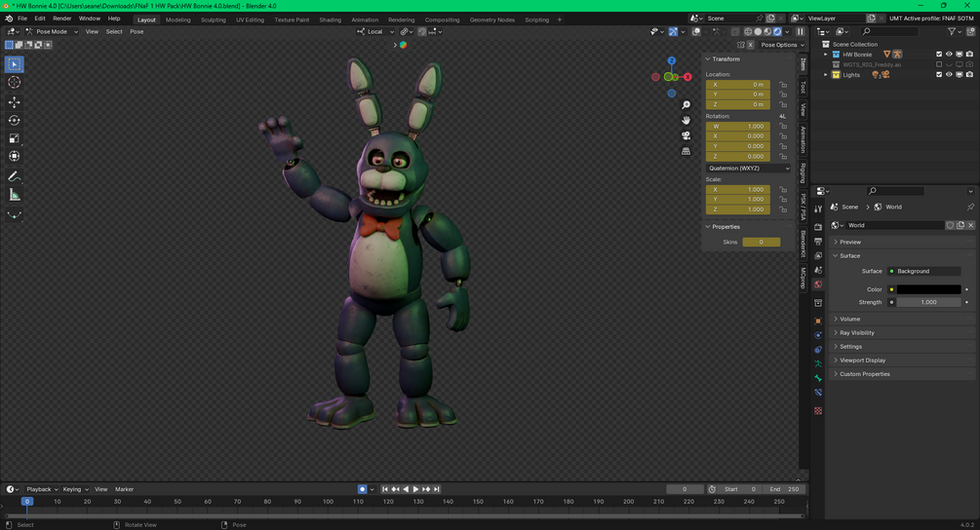Open the Playback menu in the timeline
The height and width of the screenshot is (530, 980).
(41, 489)
